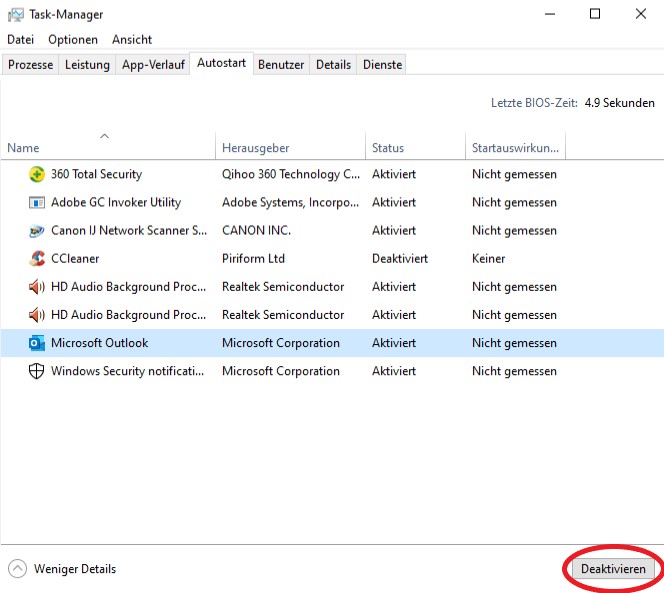The width and height of the screenshot is (664, 593).
Task: Click the Qihoo 360 Technology publisher cell
Action: 291,174
